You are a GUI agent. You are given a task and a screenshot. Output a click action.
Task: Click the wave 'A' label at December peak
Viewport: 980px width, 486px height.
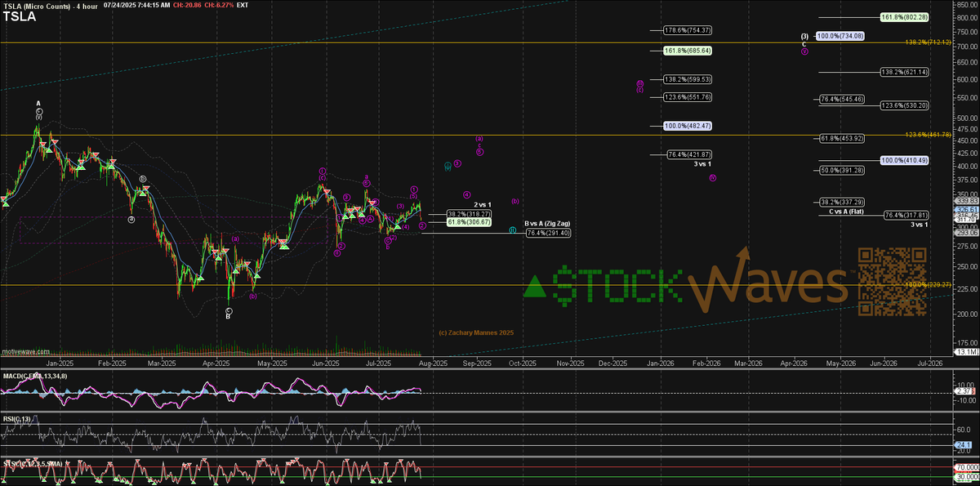click(38, 104)
